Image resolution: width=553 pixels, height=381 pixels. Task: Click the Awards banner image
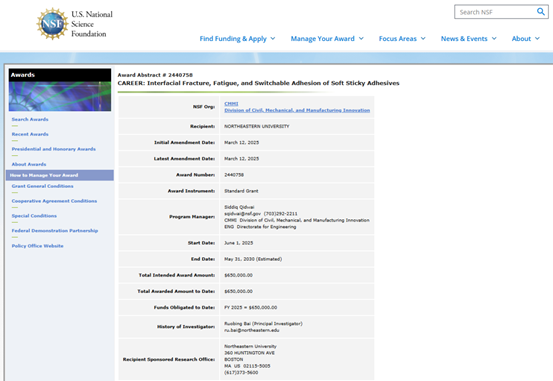60,96
